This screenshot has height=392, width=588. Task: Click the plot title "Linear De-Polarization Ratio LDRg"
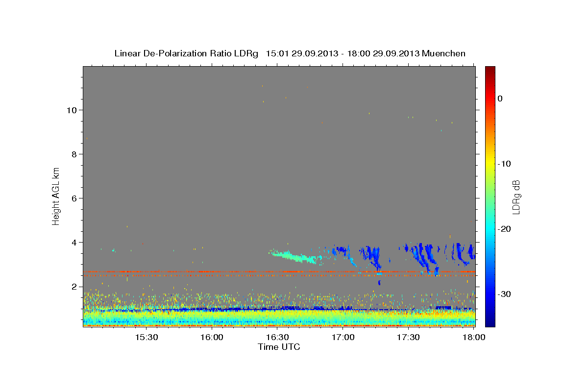pyautogui.click(x=186, y=53)
